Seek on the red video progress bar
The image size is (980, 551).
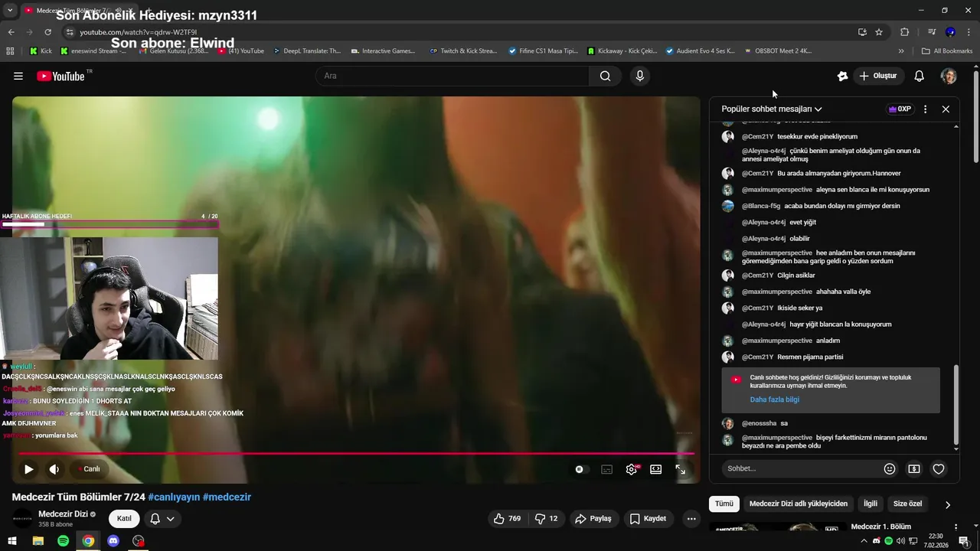tap(356, 454)
